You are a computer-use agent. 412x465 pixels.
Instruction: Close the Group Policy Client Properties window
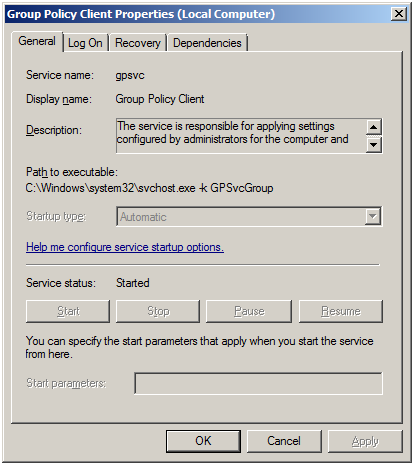[x=399, y=14]
